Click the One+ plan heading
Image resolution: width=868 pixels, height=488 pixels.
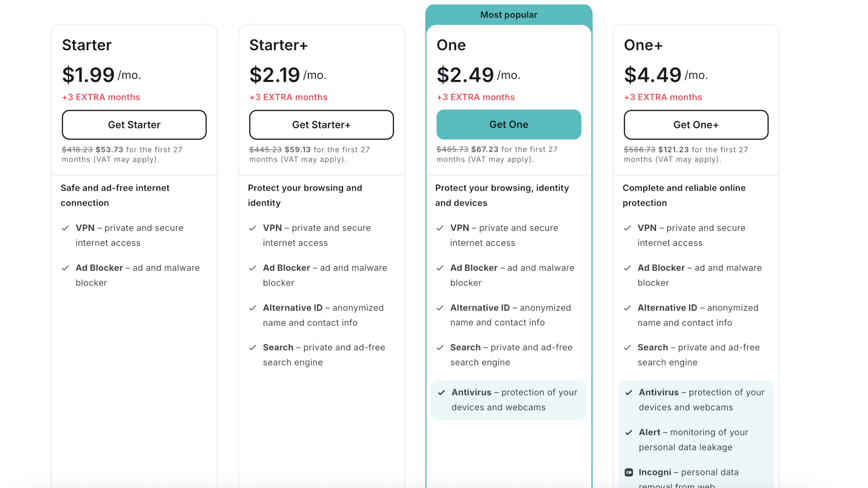click(x=643, y=45)
